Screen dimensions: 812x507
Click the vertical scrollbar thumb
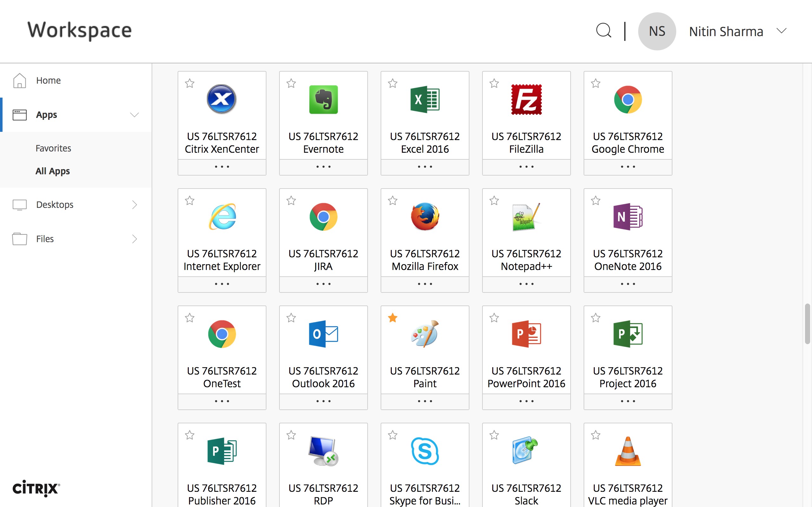pos(807,324)
